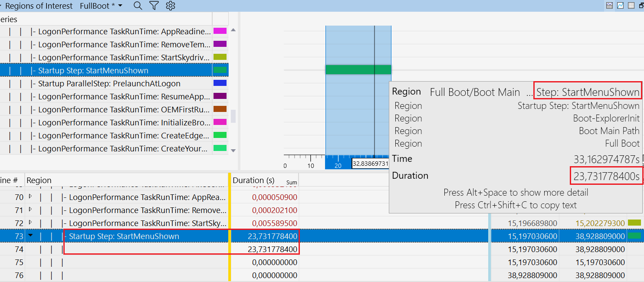Click Series list scrollbar up arrow
This screenshot has height=282, width=644.
coord(233,30)
